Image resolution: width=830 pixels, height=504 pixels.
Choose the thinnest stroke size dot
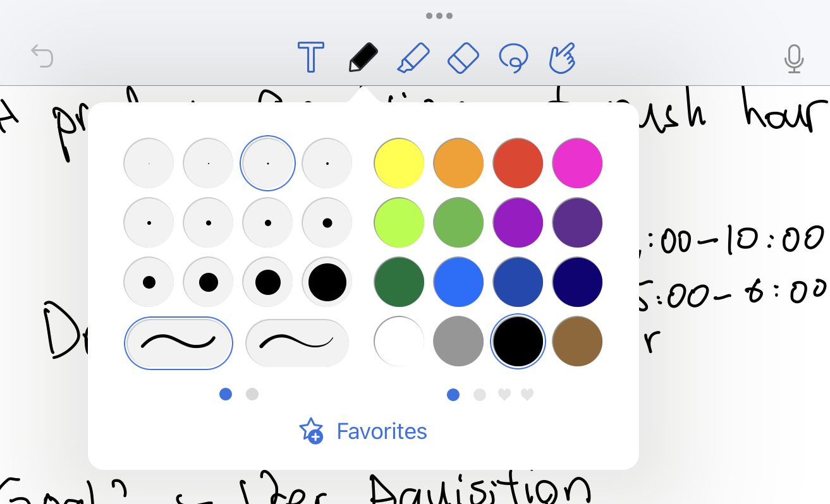click(x=149, y=164)
